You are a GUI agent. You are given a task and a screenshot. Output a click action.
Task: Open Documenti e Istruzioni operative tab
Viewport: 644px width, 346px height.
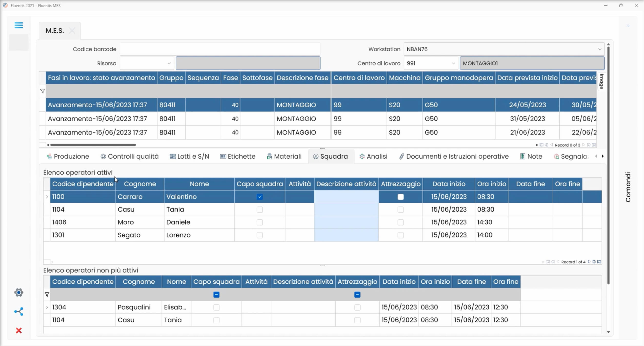point(454,156)
